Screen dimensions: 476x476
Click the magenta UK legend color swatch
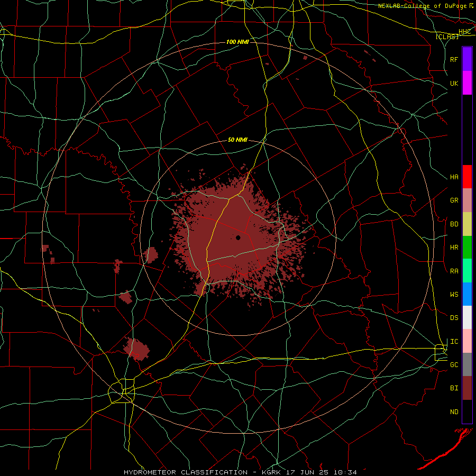(467, 83)
